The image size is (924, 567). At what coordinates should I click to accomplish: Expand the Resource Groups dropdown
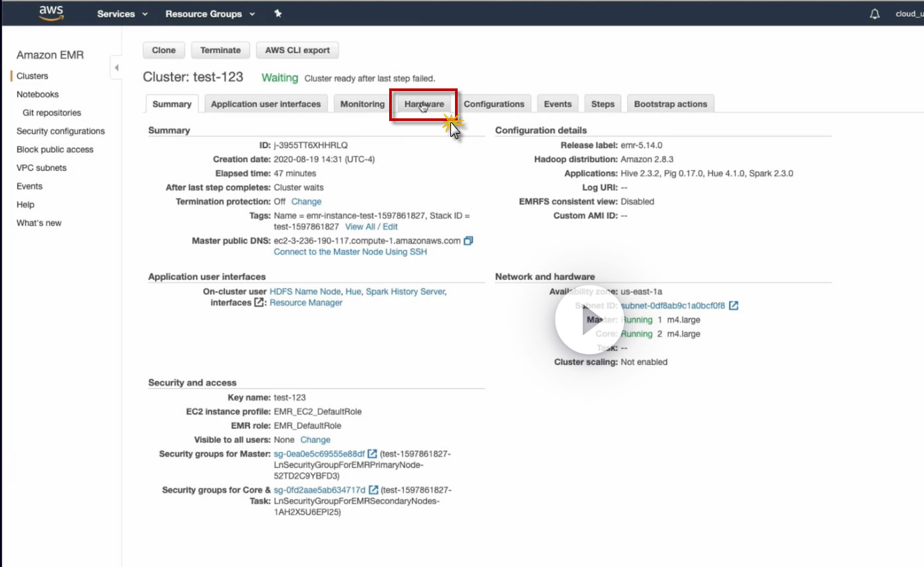click(x=210, y=13)
